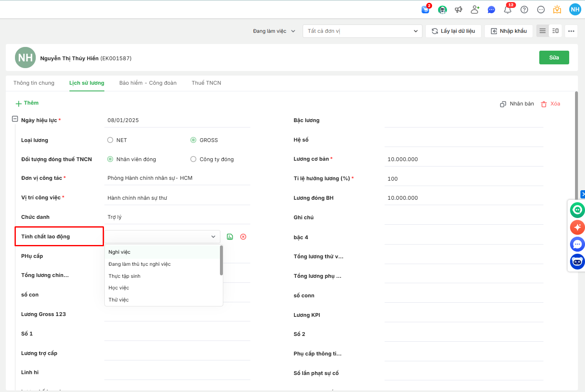Click the help question mark icon

(x=524, y=10)
